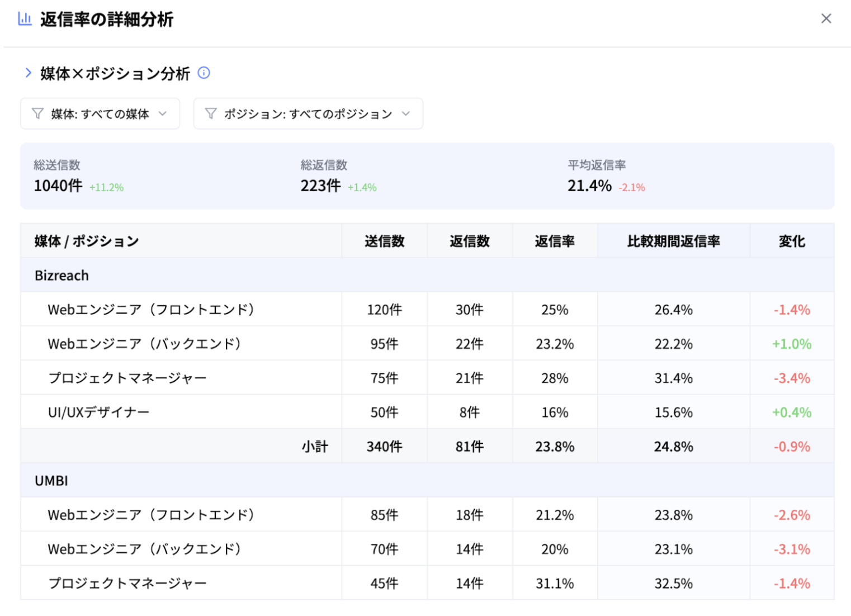Click the Bizreach 小計 subtotal row
The height and width of the screenshot is (616, 851).
[315, 447]
